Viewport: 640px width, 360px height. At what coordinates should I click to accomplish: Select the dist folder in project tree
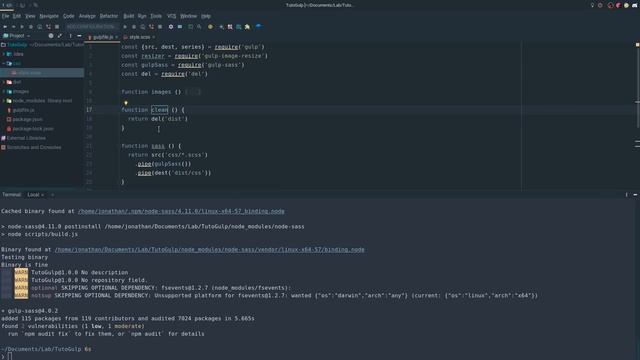(x=17, y=82)
